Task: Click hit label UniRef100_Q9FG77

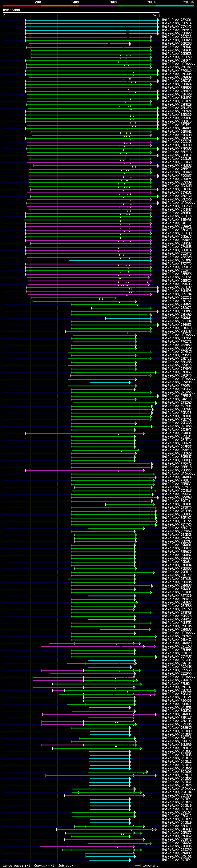Action: click(x=177, y=833)
